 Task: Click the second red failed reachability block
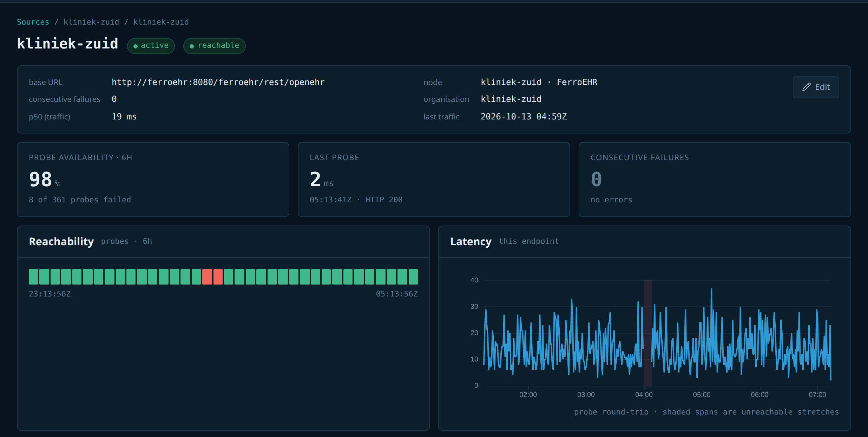coord(218,277)
